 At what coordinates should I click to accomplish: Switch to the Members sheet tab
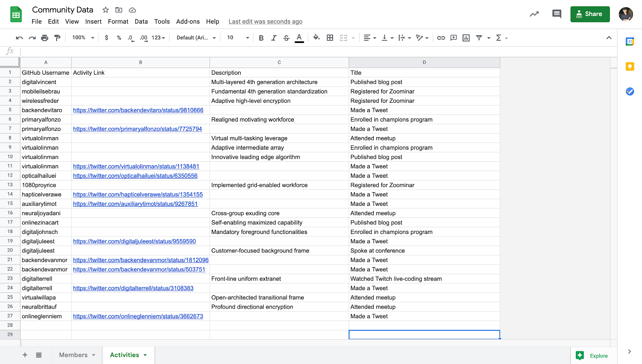coord(74,355)
